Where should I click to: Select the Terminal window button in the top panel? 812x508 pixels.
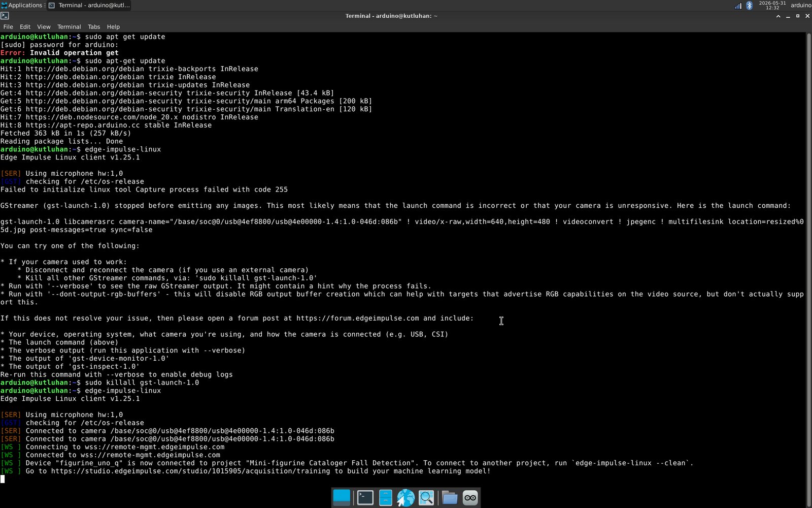[x=89, y=5]
